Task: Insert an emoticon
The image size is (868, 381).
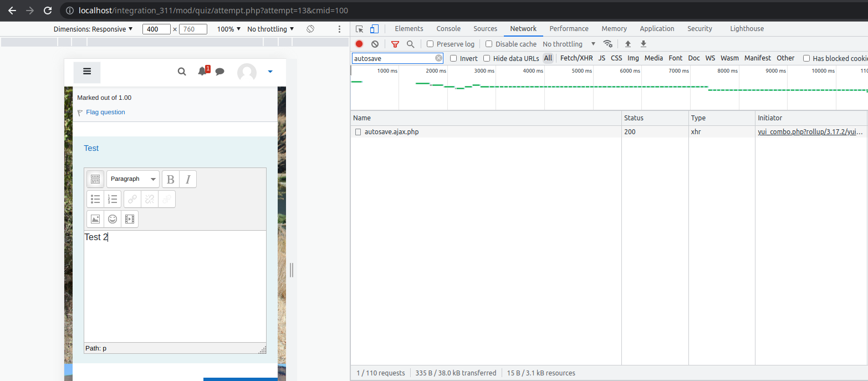Action: click(113, 219)
